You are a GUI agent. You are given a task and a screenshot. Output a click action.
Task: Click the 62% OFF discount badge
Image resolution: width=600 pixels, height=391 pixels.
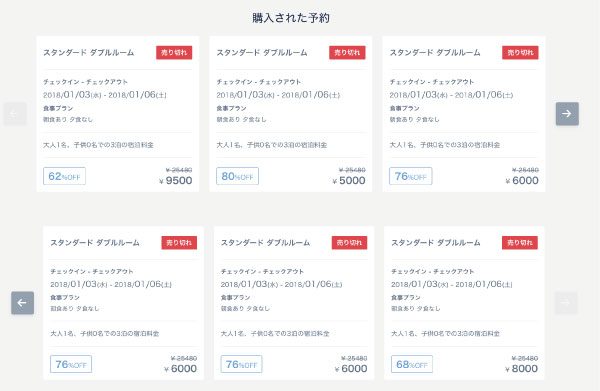click(x=64, y=176)
